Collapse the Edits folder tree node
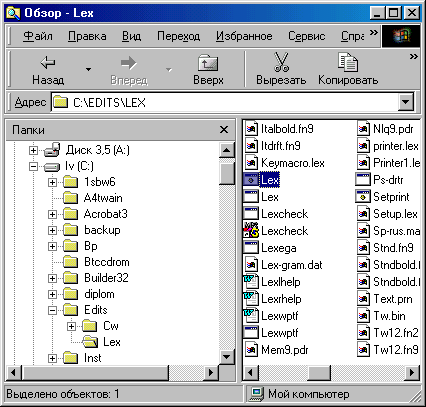The image size is (426, 407). pos(52,310)
